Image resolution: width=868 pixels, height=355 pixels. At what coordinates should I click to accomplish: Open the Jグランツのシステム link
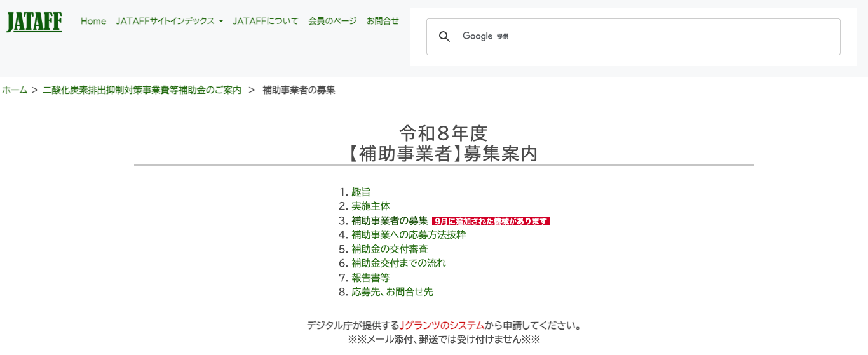[x=442, y=326]
